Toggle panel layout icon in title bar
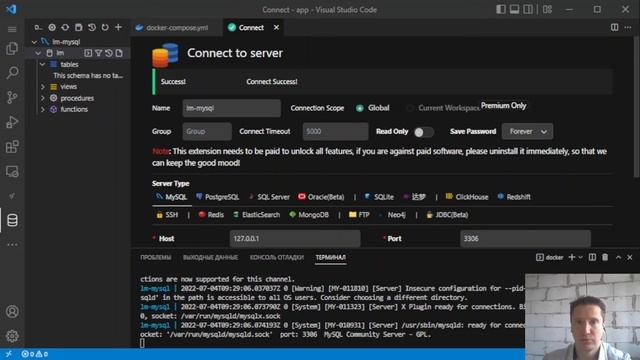 pyautogui.click(x=514, y=9)
